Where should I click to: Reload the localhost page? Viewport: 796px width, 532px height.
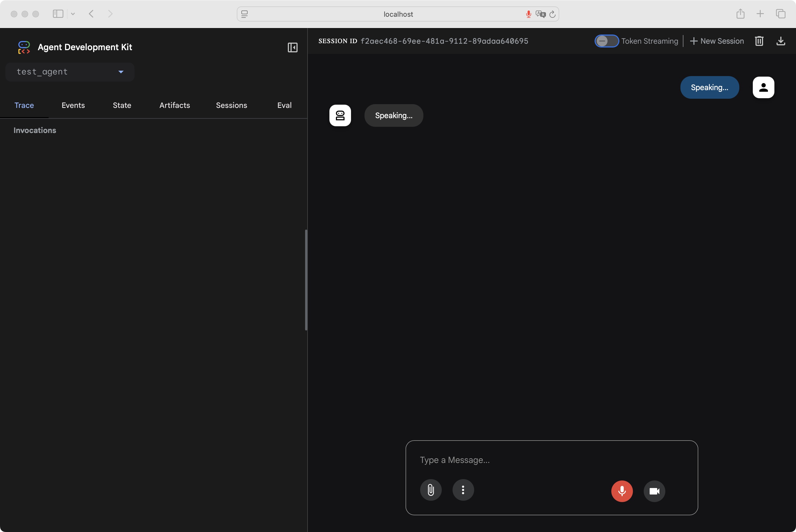[552, 14]
